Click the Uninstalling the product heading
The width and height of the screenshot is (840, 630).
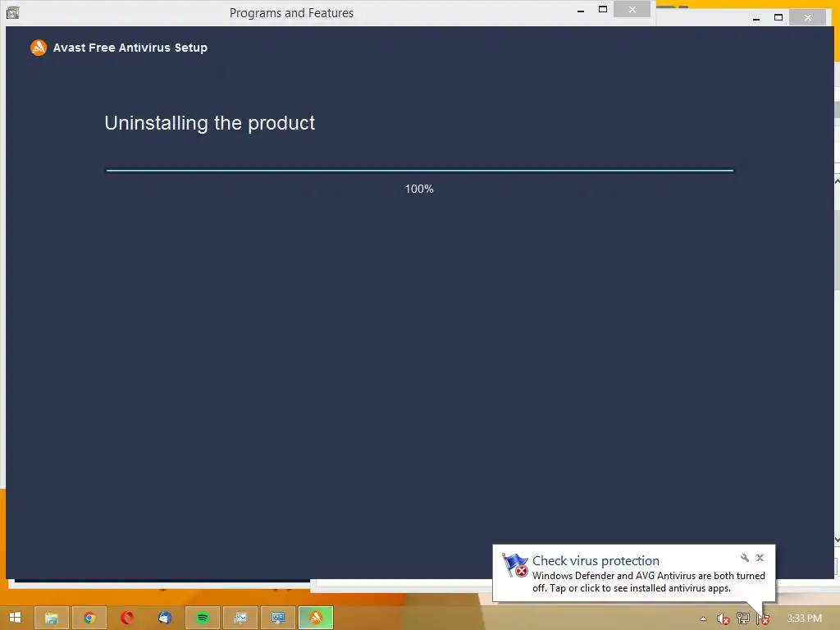[209, 123]
